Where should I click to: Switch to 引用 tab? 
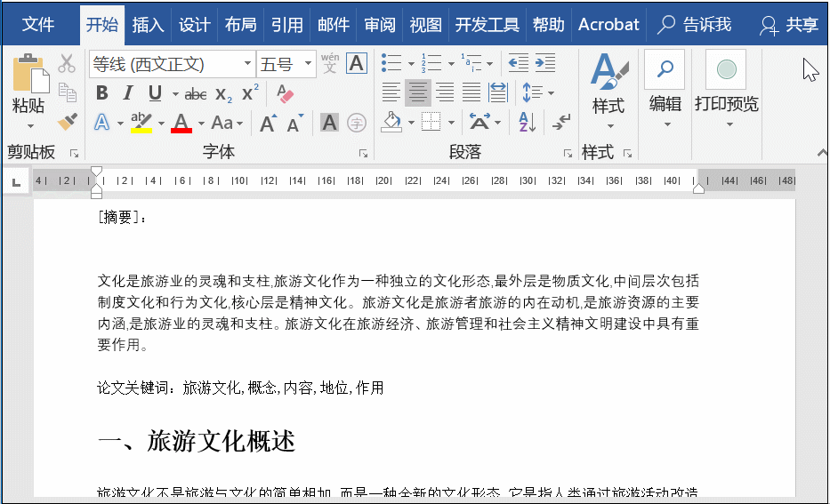click(287, 24)
